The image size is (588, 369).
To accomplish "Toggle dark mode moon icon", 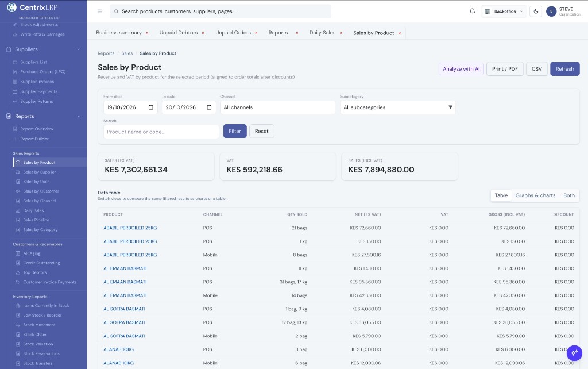I will (x=536, y=11).
